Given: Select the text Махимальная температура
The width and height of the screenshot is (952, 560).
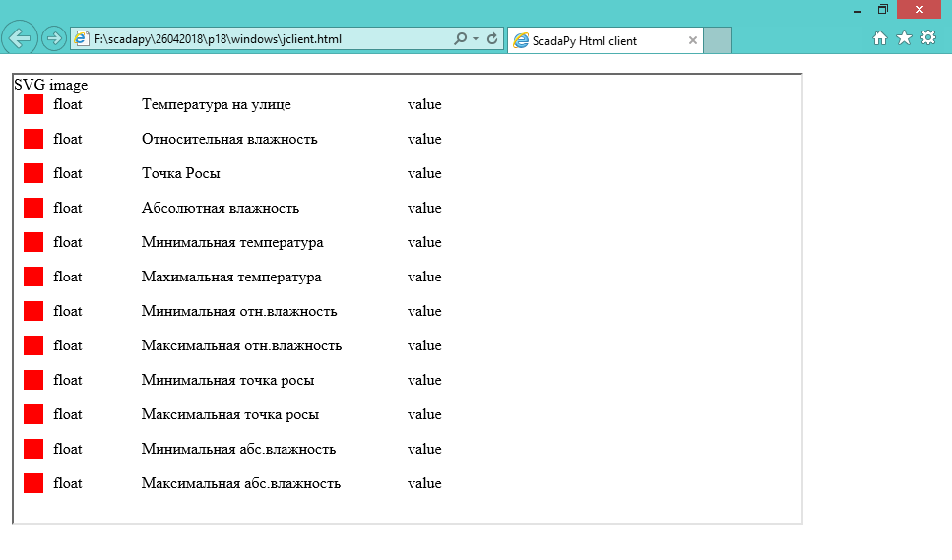Looking at the screenshot, I should (231, 278).
